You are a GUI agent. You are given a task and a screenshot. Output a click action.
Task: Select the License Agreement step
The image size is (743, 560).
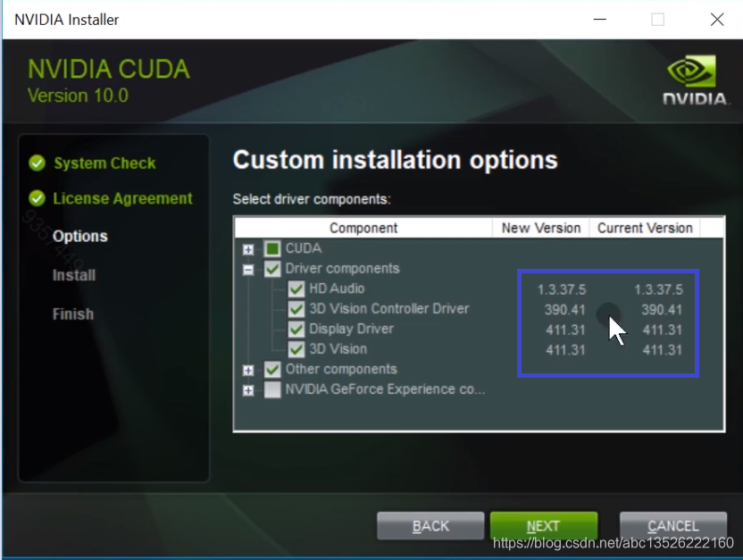click(x=122, y=198)
